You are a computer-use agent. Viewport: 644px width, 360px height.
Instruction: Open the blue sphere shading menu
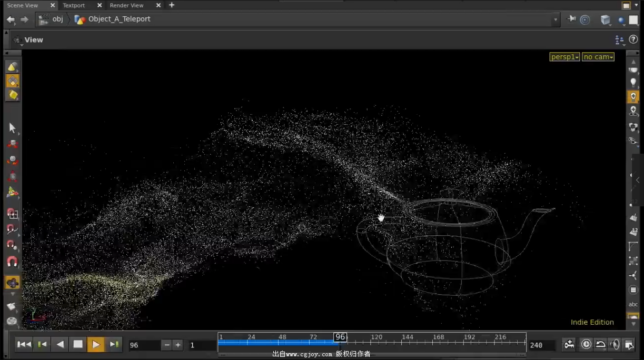[x=621, y=21]
